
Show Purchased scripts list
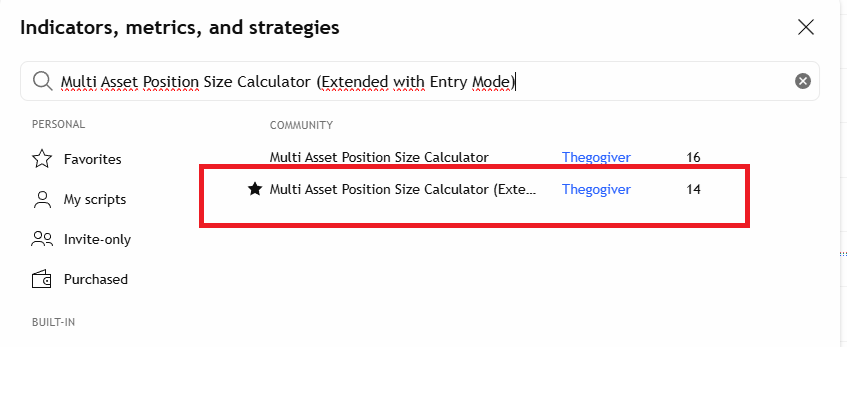96,279
